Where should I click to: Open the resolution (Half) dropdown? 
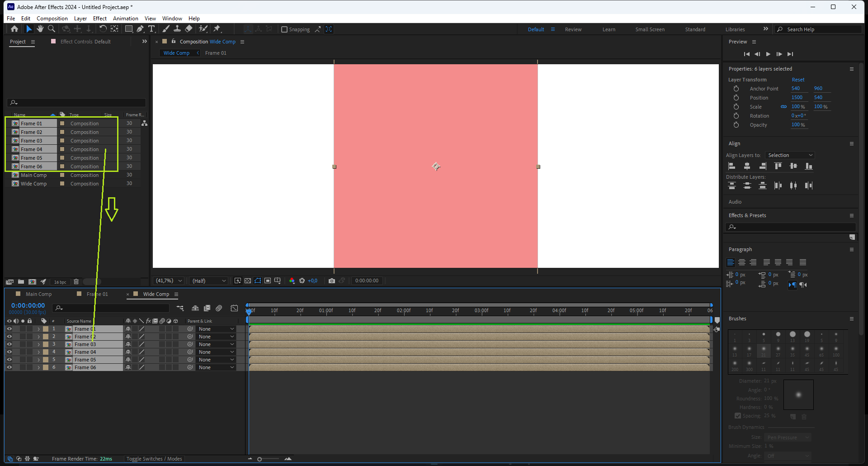click(209, 281)
